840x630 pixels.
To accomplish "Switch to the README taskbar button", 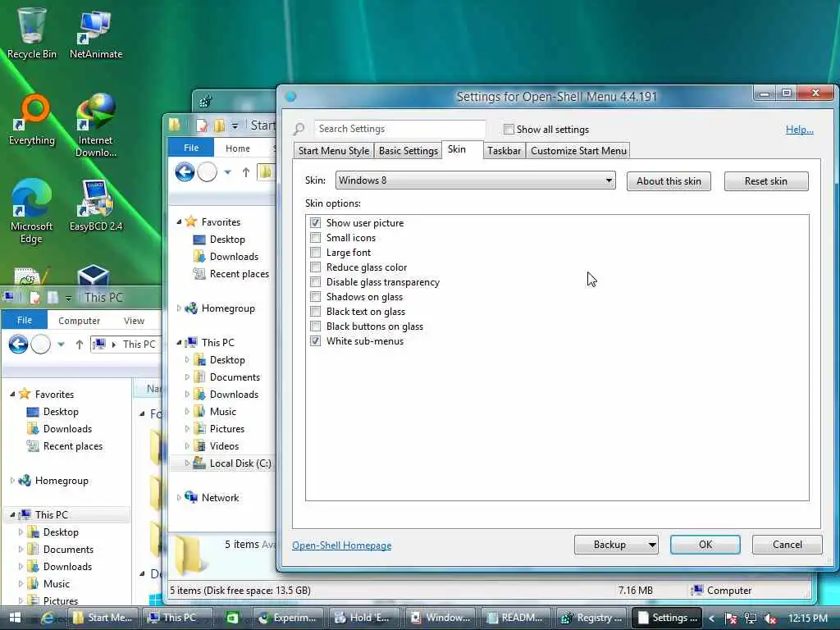I will click(516, 618).
